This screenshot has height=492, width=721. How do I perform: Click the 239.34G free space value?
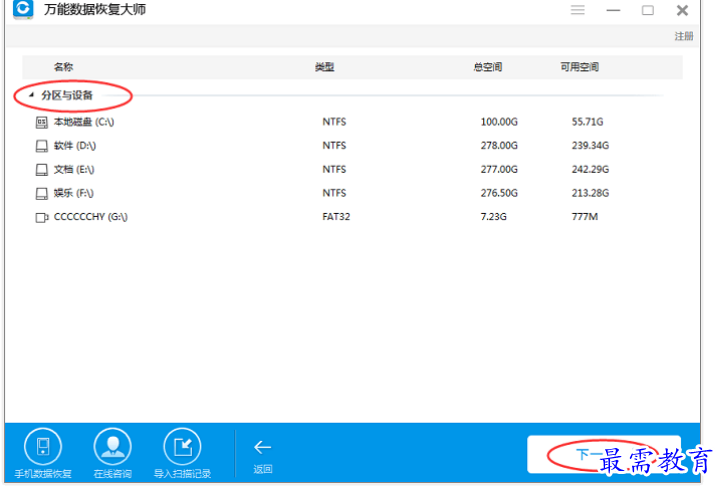pyautogui.click(x=590, y=146)
